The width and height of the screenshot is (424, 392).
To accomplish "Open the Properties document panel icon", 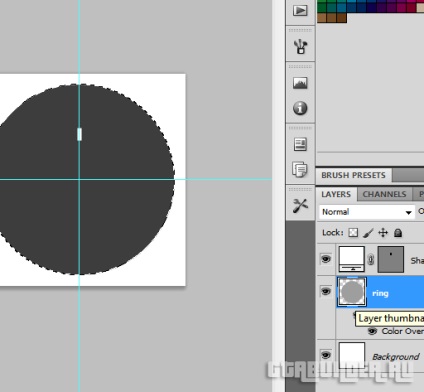I will (x=300, y=145).
